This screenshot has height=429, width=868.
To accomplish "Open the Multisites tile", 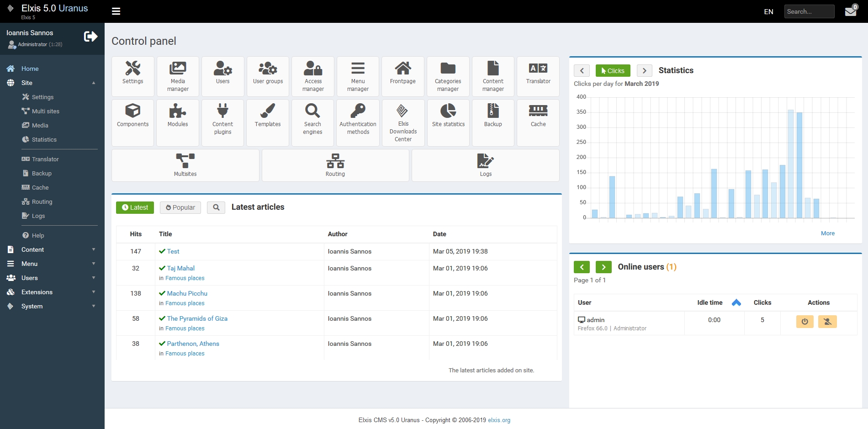I will coord(185,165).
